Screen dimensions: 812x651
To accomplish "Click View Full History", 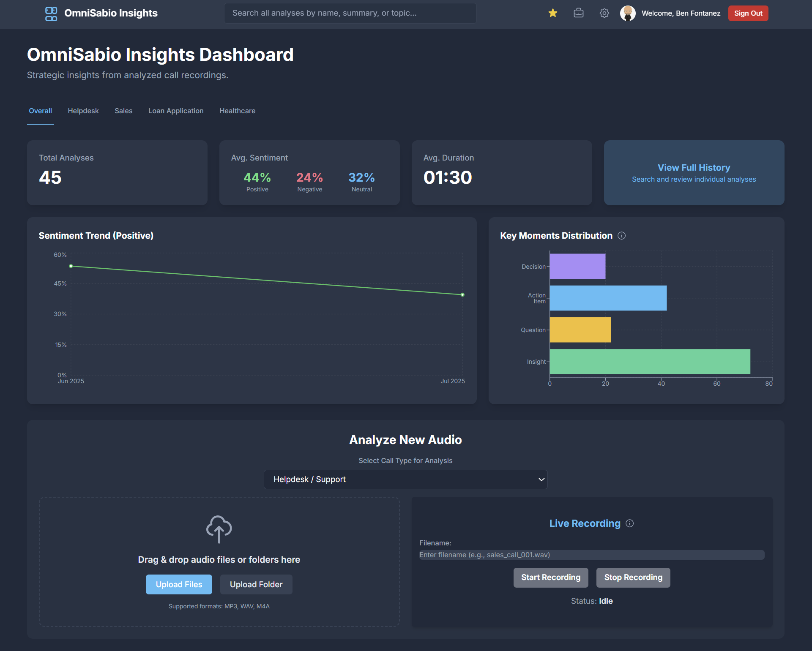I will pyautogui.click(x=694, y=167).
